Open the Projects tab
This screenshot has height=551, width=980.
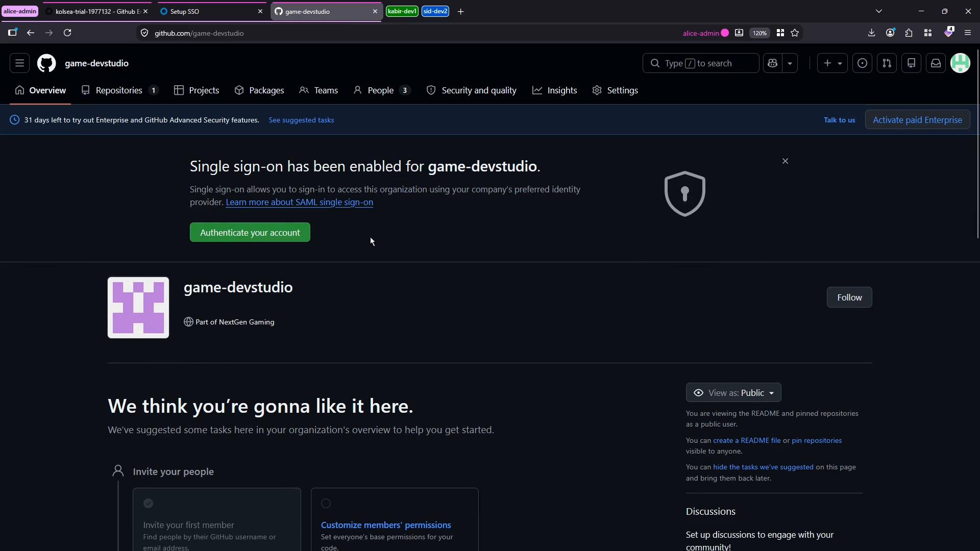(x=197, y=90)
